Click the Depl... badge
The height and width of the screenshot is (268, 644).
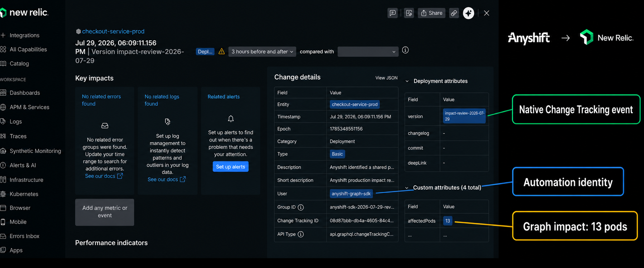pyautogui.click(x=205, y=52)
